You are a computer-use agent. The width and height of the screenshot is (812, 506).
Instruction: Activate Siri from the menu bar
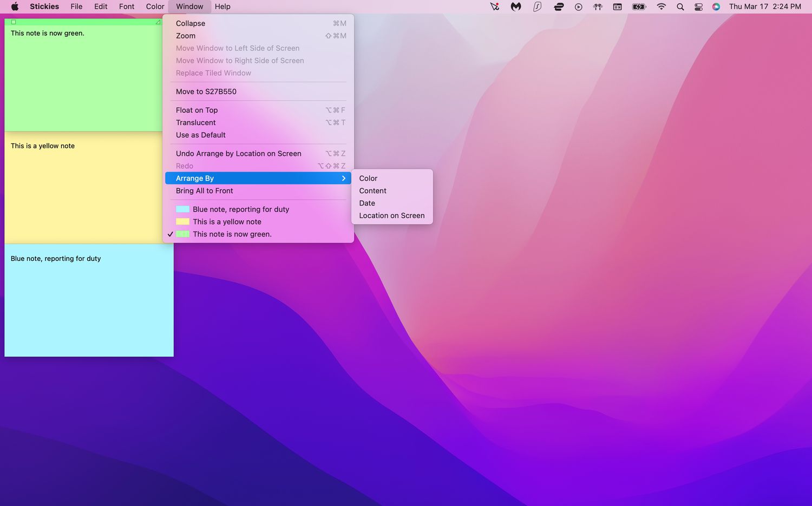716,7
